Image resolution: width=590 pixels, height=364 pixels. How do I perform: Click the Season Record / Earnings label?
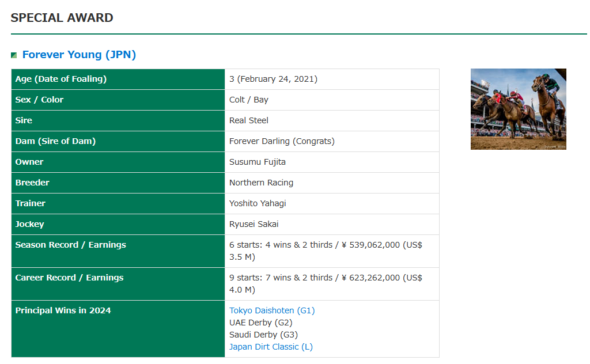pos(71,245)
